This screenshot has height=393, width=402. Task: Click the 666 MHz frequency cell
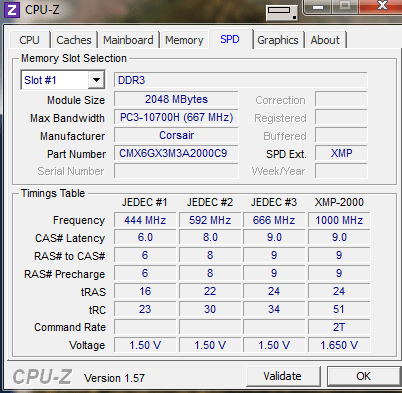pyautogui.click(x=274, y=220)
